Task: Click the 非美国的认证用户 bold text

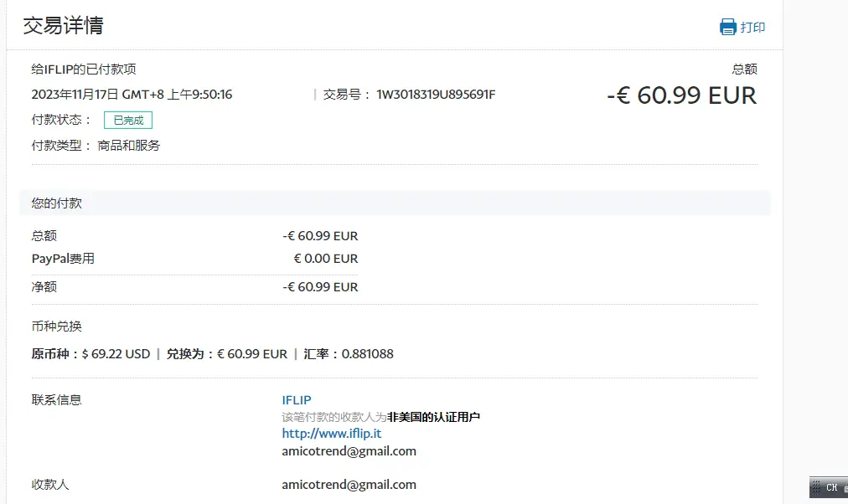Action: 434,417
